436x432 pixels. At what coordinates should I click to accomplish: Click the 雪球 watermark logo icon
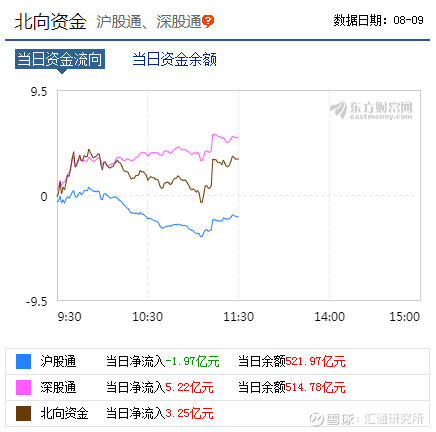tap(316, 419)
